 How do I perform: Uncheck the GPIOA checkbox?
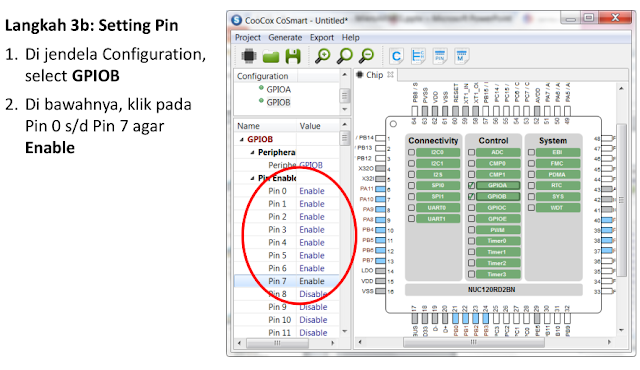click(471, 185)
